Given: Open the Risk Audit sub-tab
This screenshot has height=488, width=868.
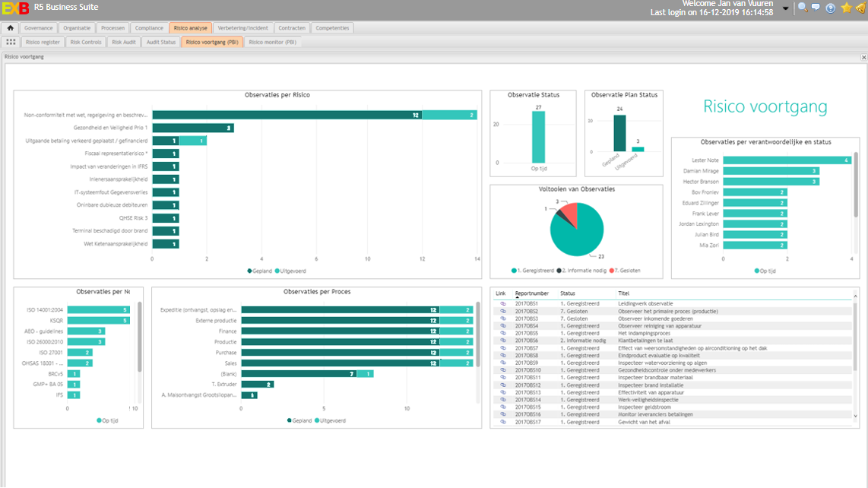Looking at the screenshot, I should pos(123,42).
